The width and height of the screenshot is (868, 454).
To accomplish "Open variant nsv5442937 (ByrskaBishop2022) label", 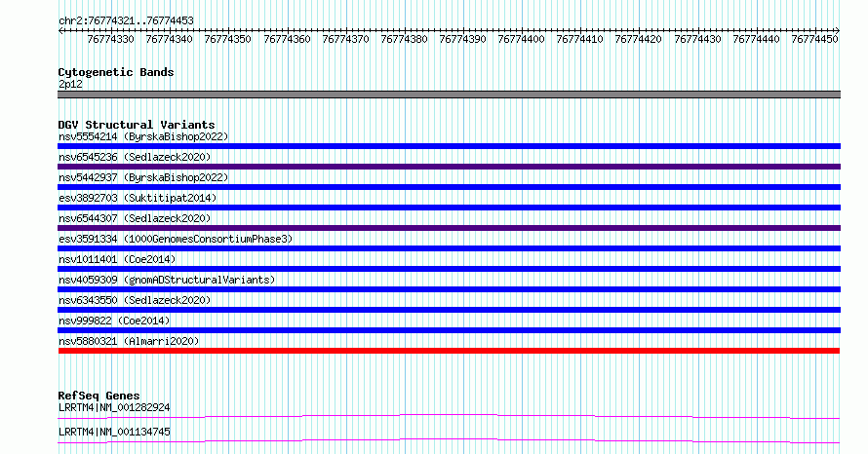I will coord(143,177).
